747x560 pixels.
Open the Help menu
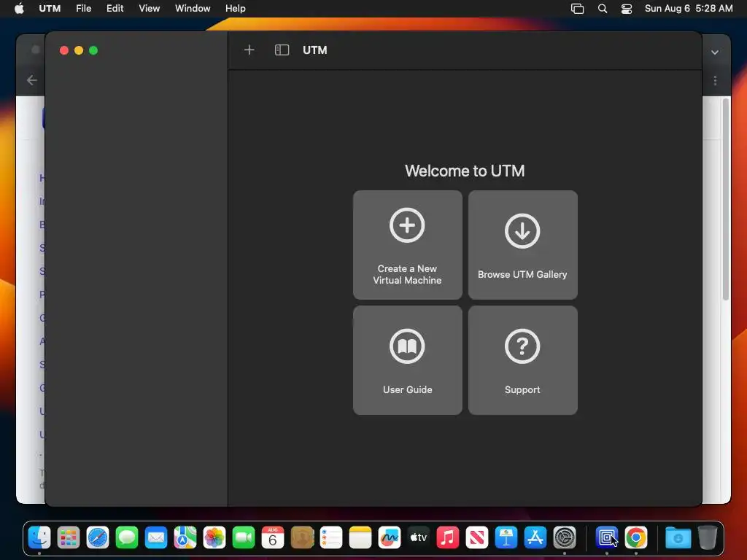[236, 9]
